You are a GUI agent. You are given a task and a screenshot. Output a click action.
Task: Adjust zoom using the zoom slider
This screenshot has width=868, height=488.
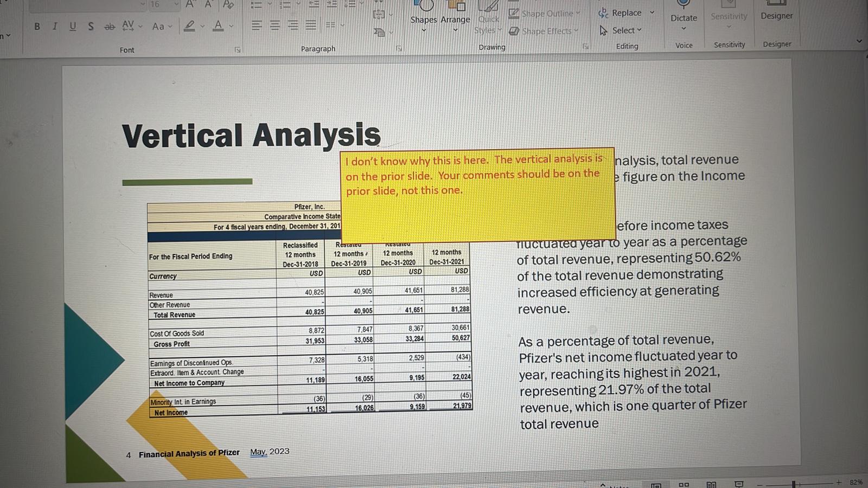[x=793, y=483]
